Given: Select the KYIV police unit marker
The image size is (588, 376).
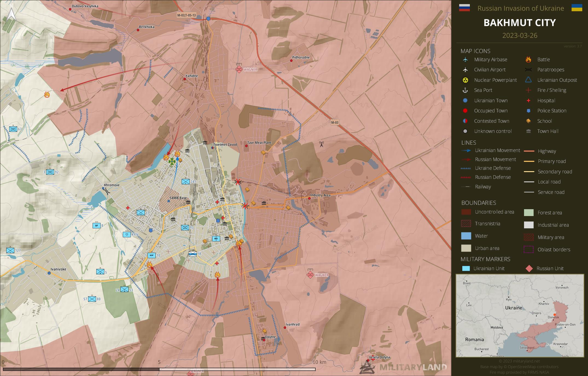Looking at the screenshot, I should point(126,234).
